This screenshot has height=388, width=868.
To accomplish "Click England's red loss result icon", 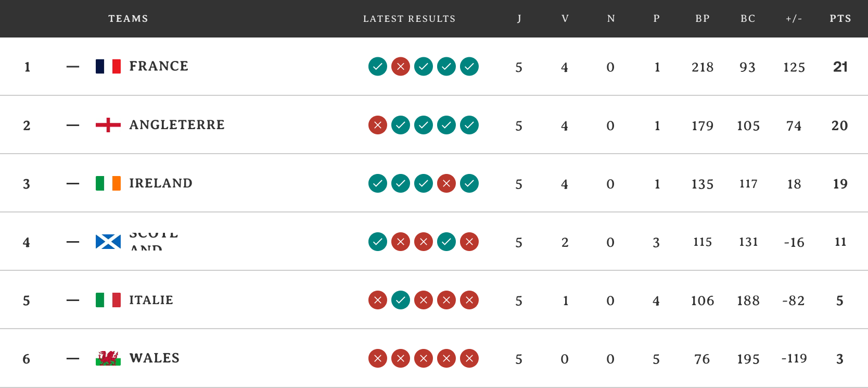I will 378,125.
